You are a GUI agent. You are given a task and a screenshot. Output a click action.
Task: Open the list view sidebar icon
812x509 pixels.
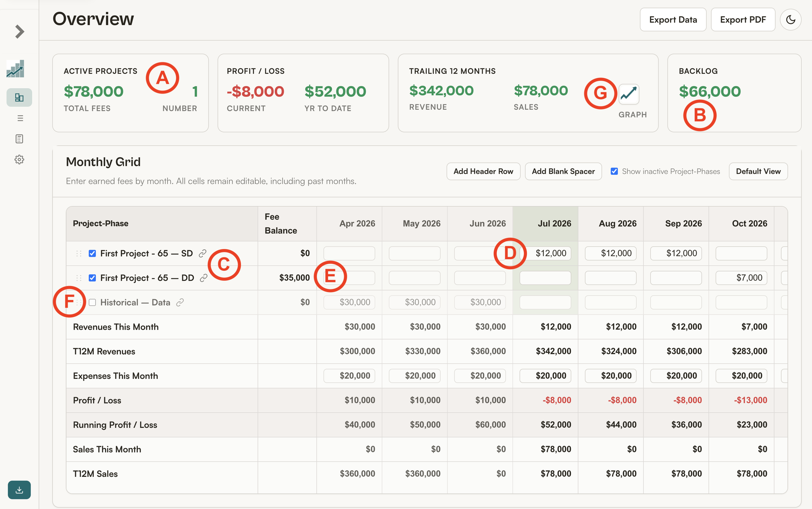20,118
